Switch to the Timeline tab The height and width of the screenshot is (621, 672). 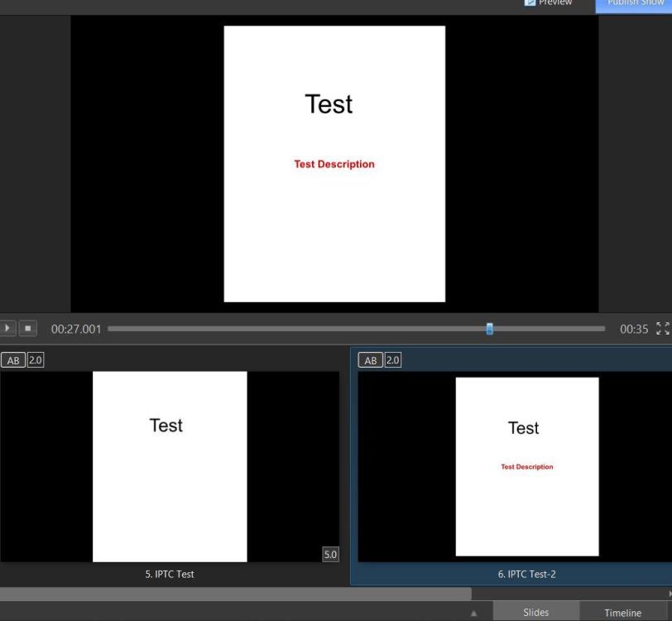click(x=622, y=613)
